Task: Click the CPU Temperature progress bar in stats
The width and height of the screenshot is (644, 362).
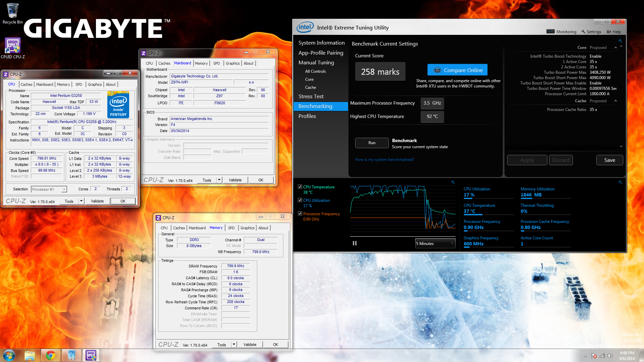Action: coord(489,215)
